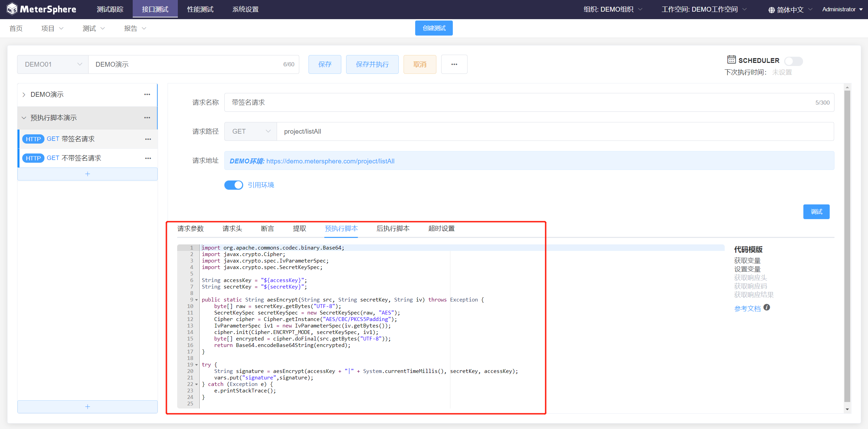Open ellipsis menu for 不带签名请求 request
Screen dimensions: 868x429
coord(148,158)
